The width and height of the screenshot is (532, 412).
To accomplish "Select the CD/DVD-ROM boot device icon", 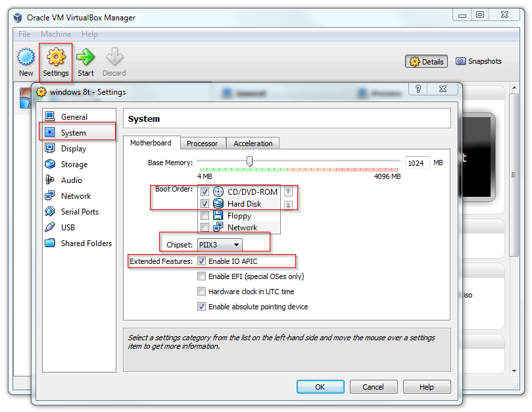I will pyautogui.click(x=218, y=192).
